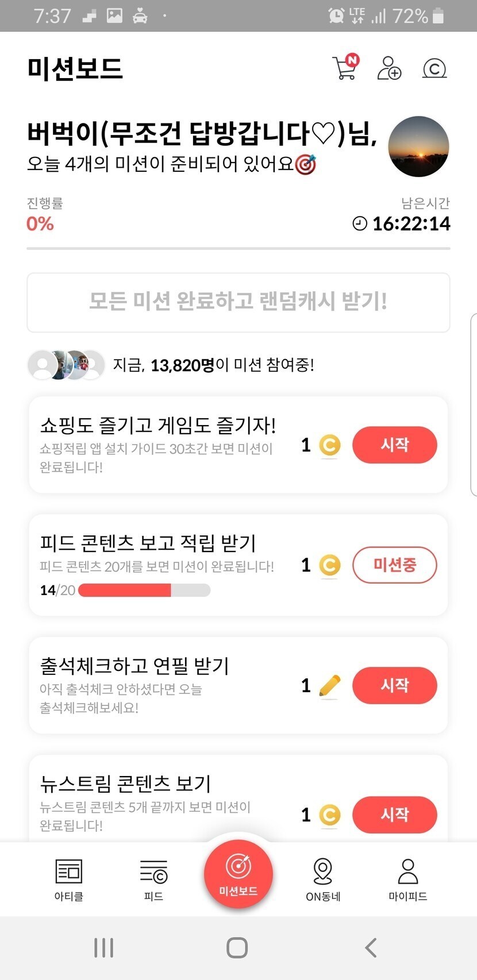
Task: Tap the participant avatars group
Action: coord(66,365)
